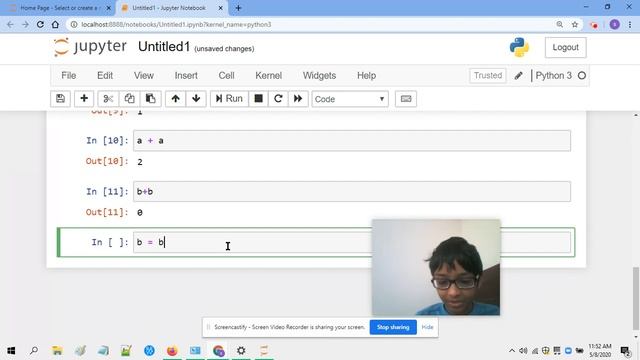
Task: Open the Edit menu
Action: [105, 76]
